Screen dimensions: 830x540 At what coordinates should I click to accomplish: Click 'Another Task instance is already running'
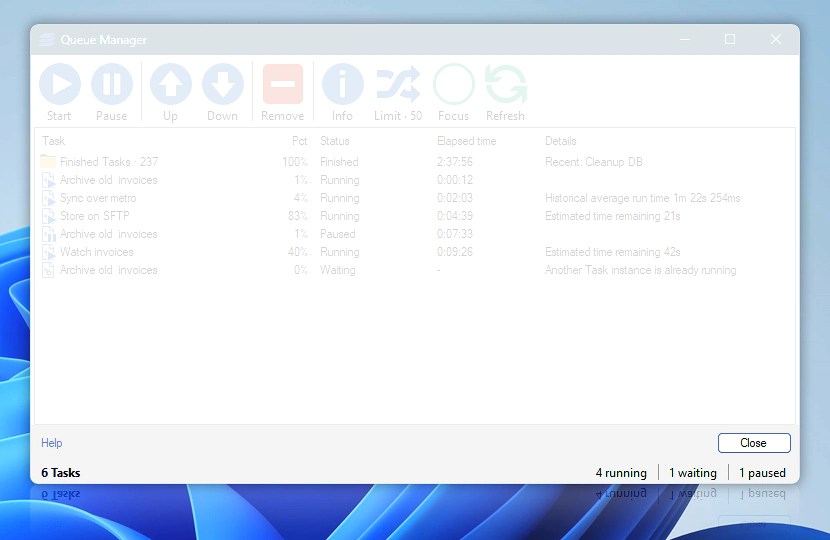640,270
